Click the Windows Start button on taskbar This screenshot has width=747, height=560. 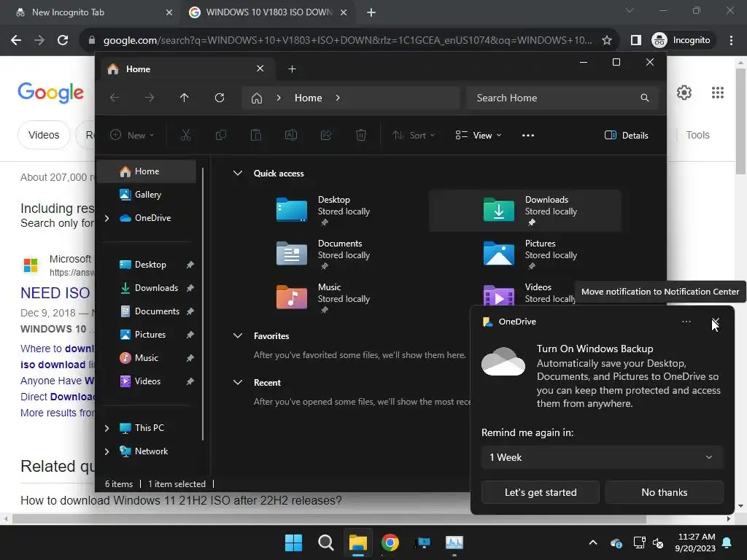click(x=293, y=542)
